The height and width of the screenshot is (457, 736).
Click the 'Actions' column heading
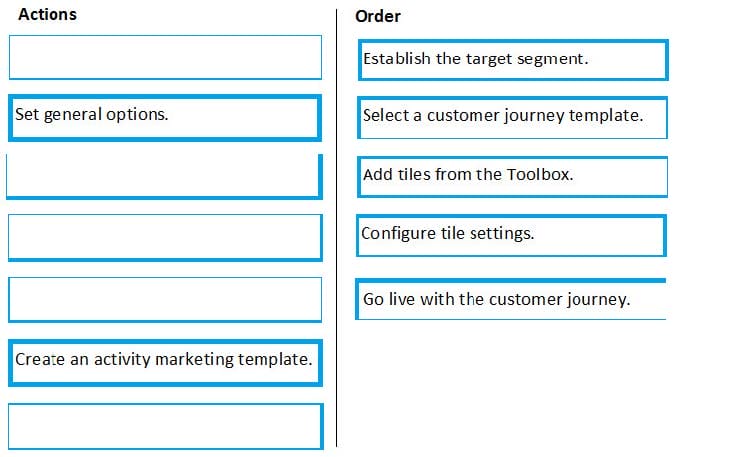(x=47, y=15)
